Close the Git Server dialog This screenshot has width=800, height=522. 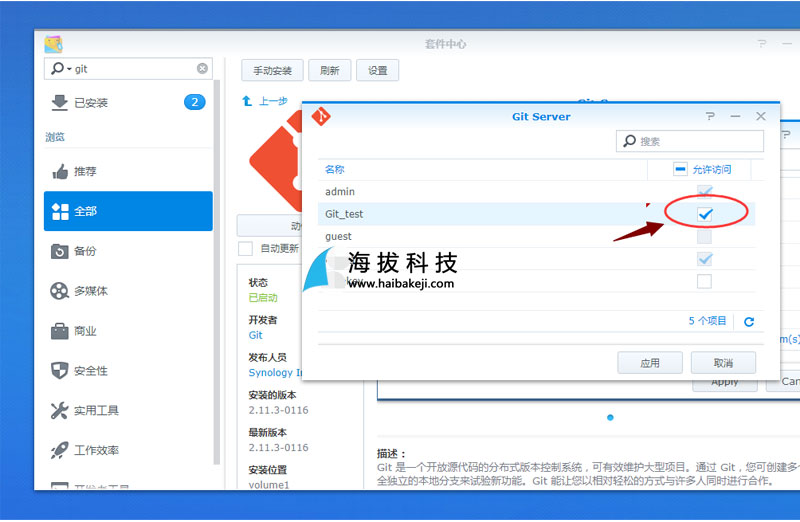coord(761,116)
